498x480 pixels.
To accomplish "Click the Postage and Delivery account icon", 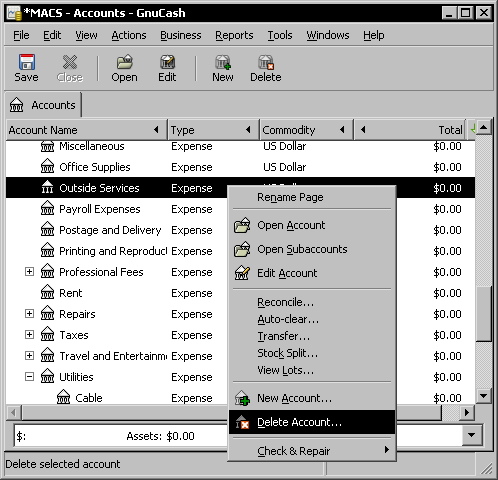I will pyautogui.click(x=47, y=230).
